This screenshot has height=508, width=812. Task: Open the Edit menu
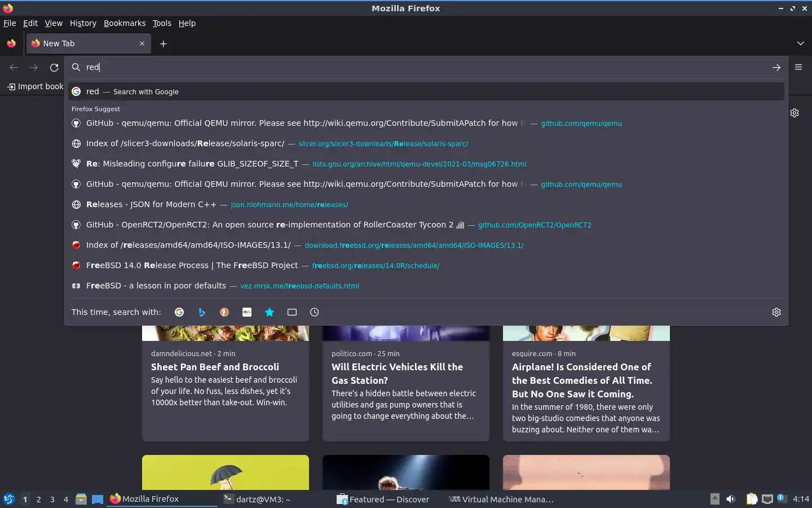[30, 23]
